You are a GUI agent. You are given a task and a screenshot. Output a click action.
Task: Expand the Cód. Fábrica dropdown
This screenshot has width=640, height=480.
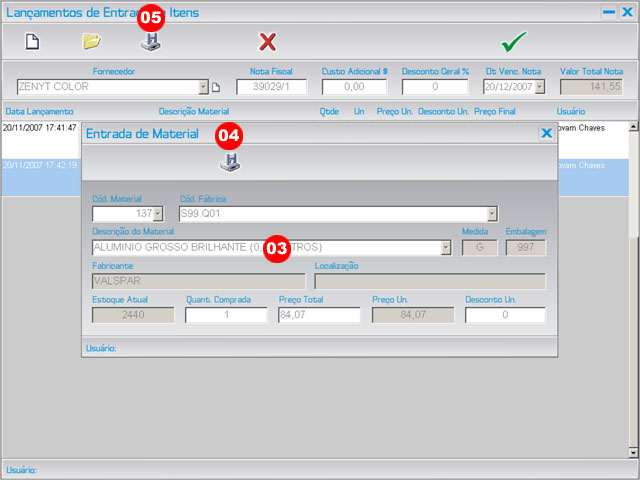point(491,213)
